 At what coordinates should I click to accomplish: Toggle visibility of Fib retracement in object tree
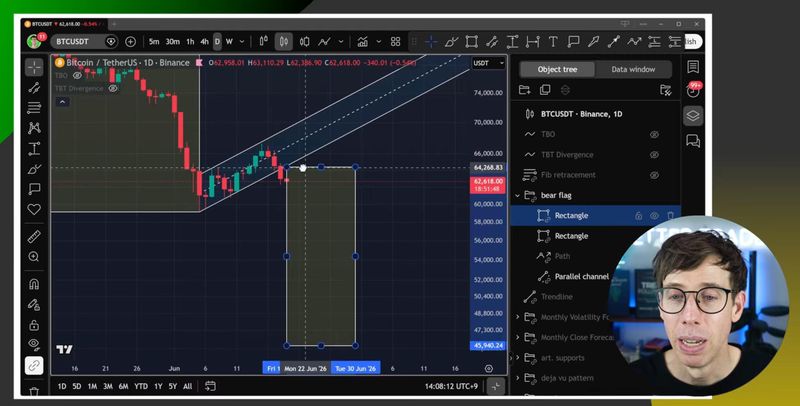654,175
